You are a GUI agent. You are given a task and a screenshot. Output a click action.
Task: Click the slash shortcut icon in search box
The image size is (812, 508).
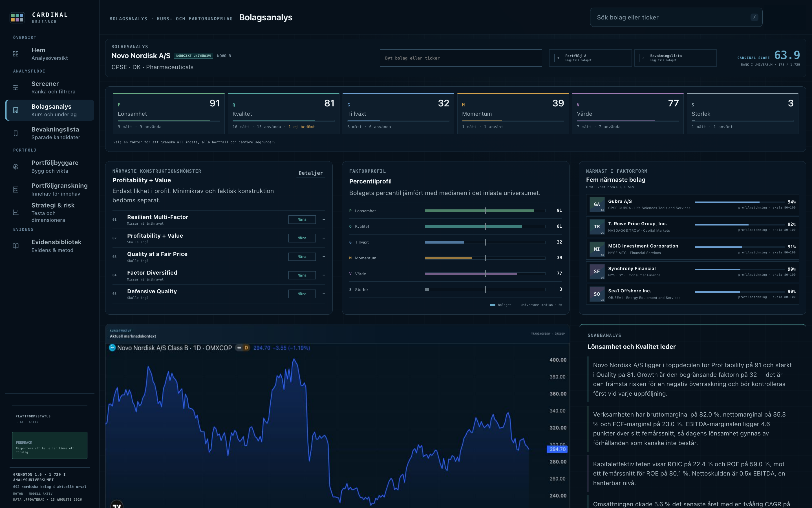point(754,17)
